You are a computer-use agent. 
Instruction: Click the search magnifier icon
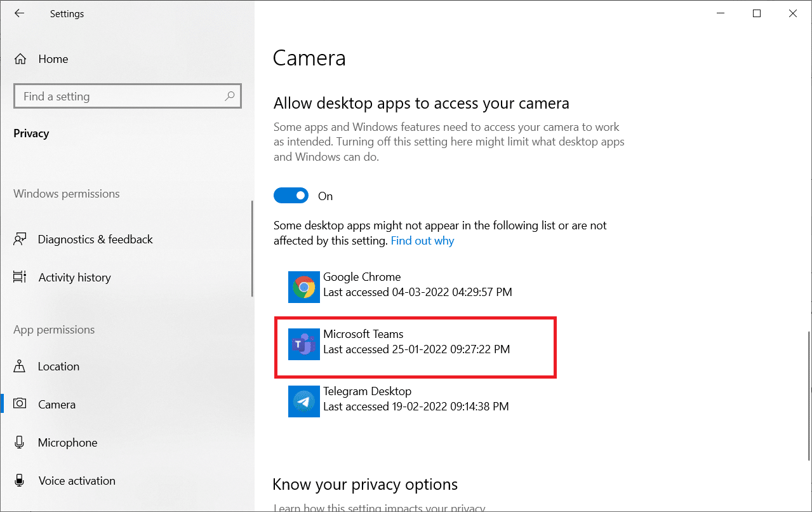tap(230, 97)
